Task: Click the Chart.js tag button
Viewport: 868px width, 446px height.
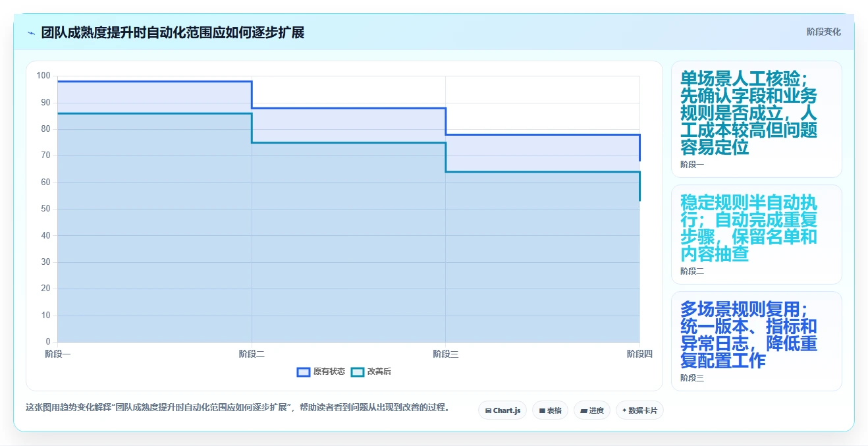Action: [x=502, y=410]
